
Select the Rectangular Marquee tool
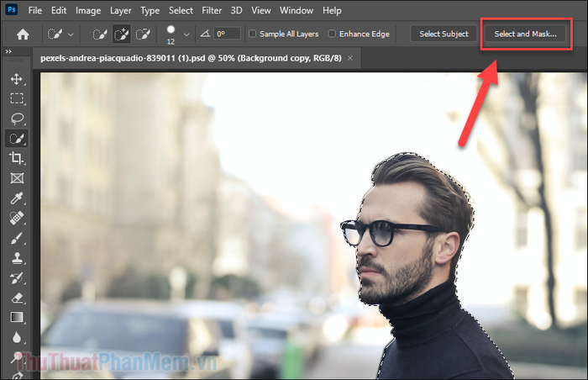tap(17, 98)
